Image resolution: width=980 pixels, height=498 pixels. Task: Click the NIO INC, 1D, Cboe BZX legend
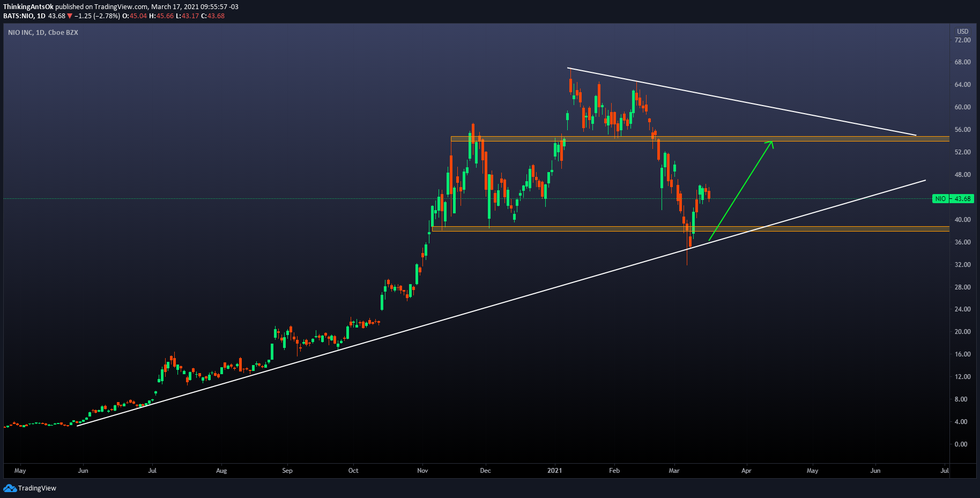pyautogui.click(x=43, y=33)
